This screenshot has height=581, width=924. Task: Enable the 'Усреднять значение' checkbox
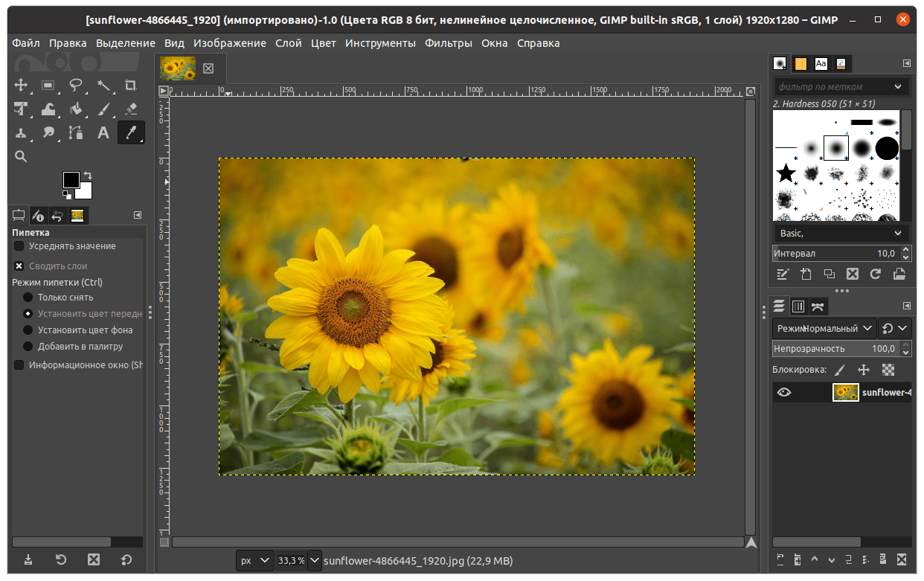(x=19, y=246)
